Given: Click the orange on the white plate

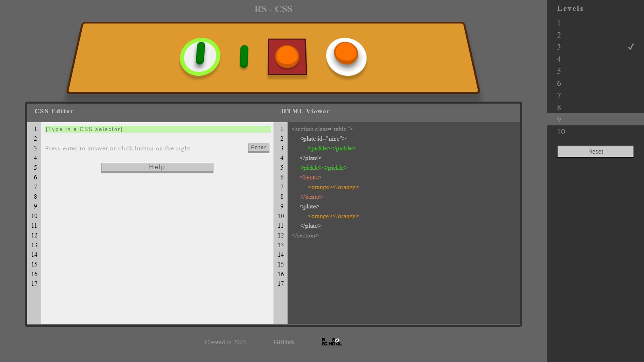Looking at the screenshot, I should coord(346,53).
